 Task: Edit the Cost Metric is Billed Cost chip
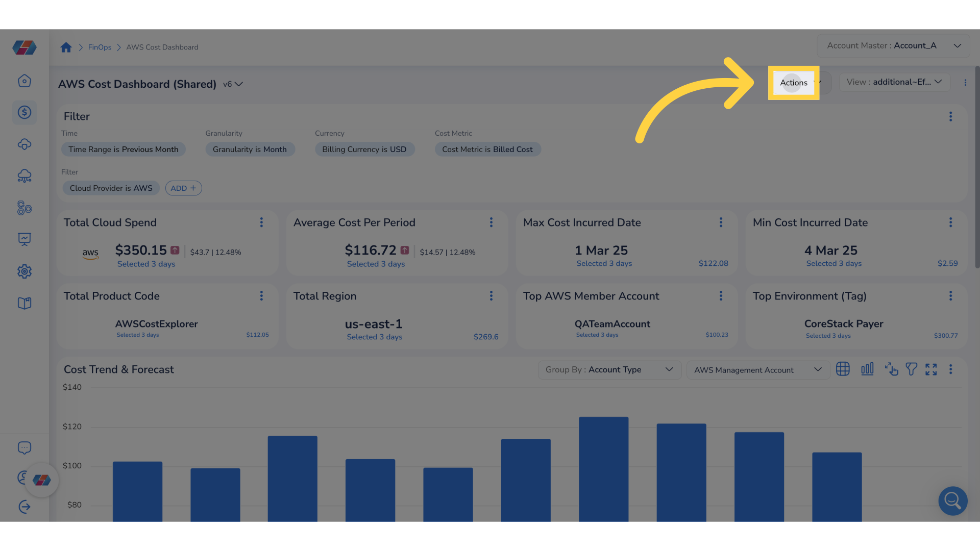click(x=487, y=149)
